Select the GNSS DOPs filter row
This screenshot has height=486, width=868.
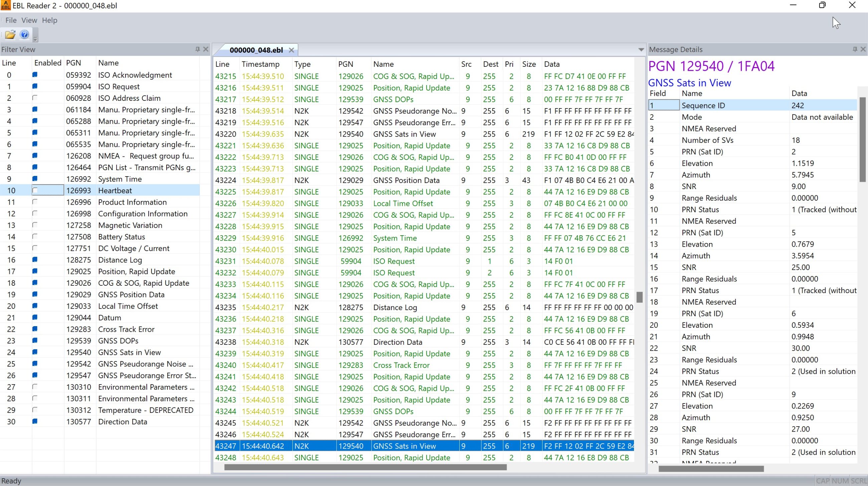click(100, 340)
